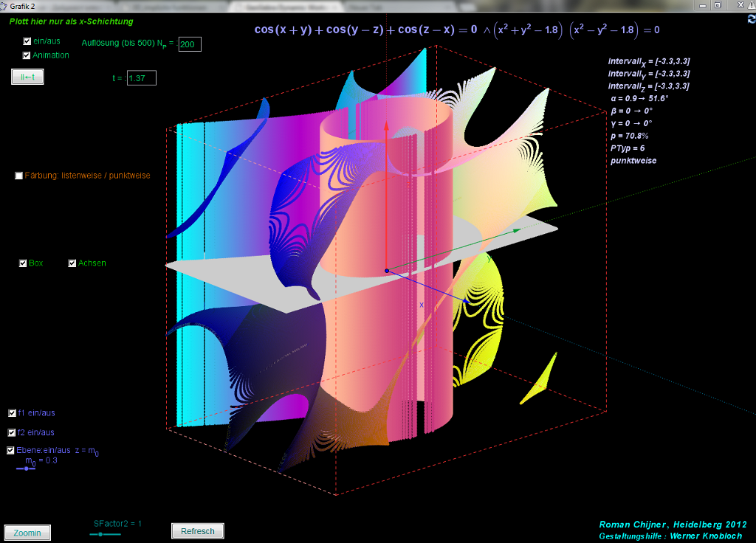Image resolution: width=756 pixels, height=543 pixels.
Task: Turn off the f2 ein/aus surface
Action: [13, 432]
